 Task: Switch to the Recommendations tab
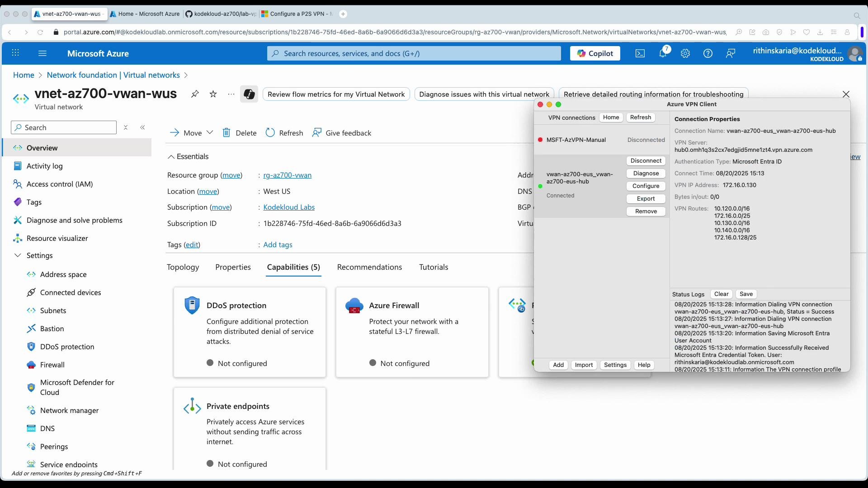pos(369,267)
